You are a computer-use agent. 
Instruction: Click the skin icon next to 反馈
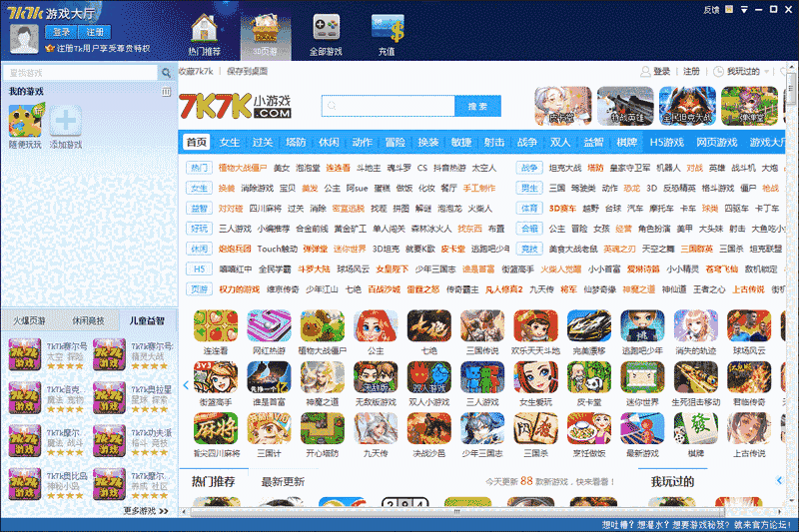point(729,9)
